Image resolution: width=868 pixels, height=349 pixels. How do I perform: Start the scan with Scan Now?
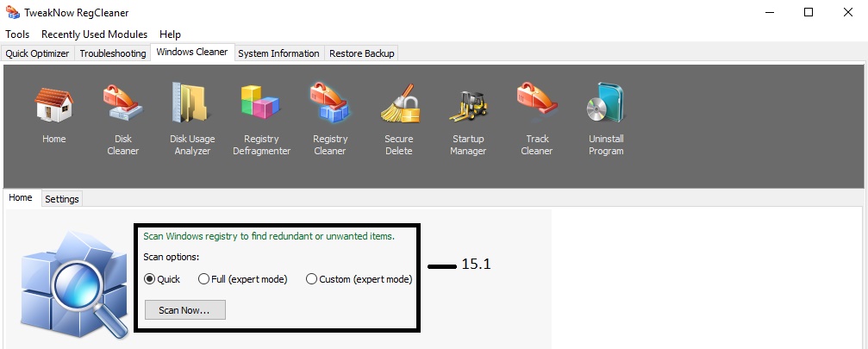pos(185,309)
